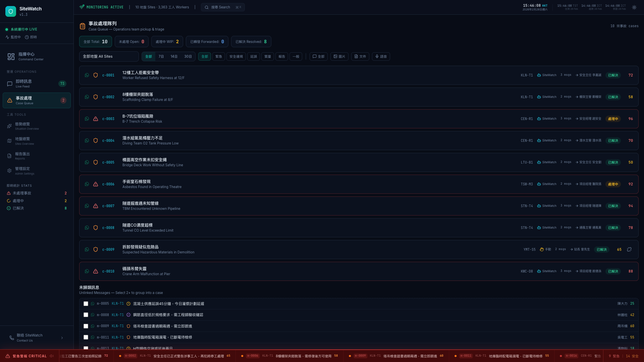
Task: Click the WhatsApp icon on case c-0001
Action: click(x=87, y=75)
